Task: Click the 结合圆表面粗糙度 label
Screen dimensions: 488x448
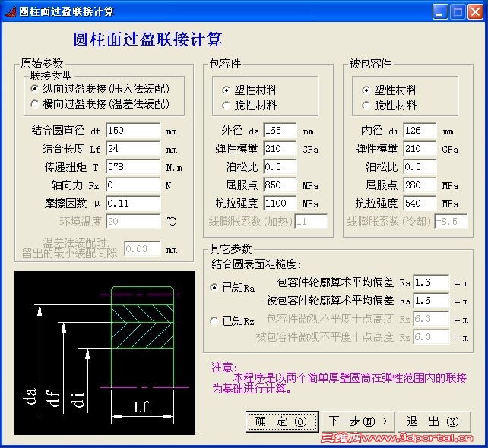Action: 256,264
